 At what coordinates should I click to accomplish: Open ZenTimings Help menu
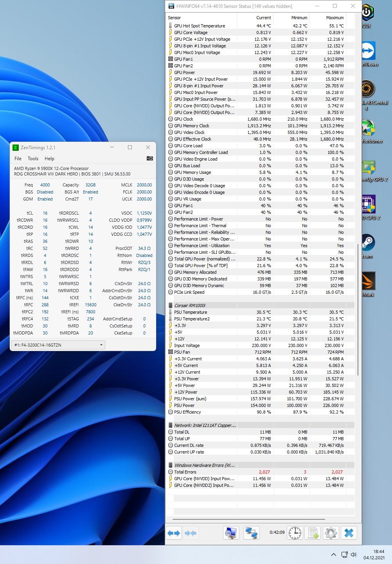[49, 159]
